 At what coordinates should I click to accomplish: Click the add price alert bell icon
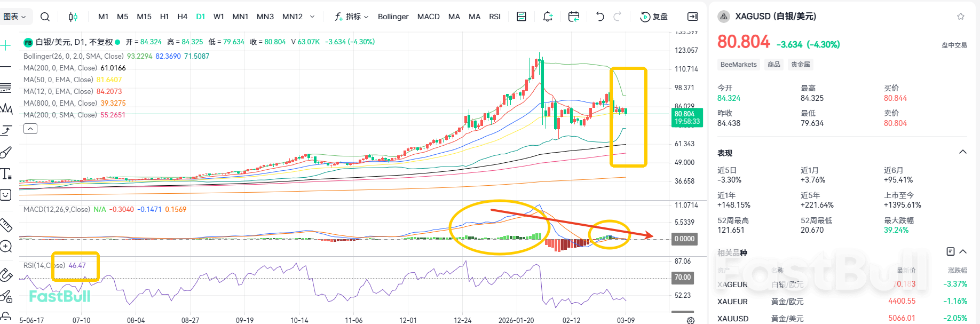click(548, 17)
